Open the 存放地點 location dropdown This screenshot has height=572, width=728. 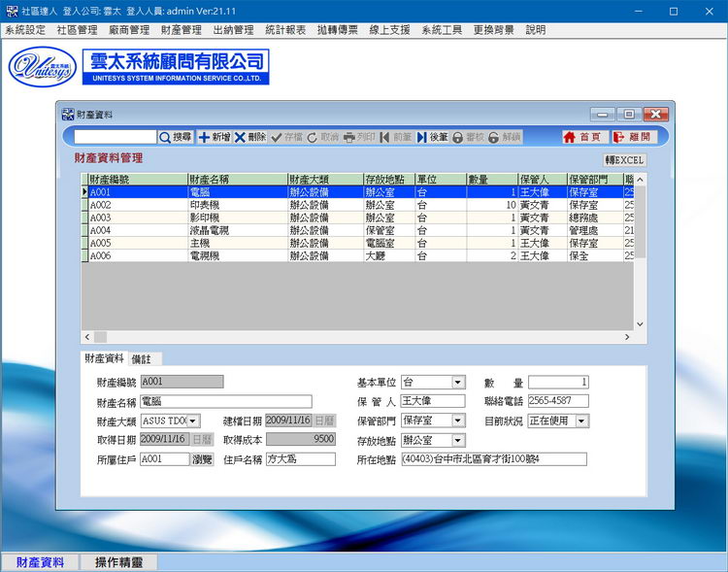coord(458,440)
